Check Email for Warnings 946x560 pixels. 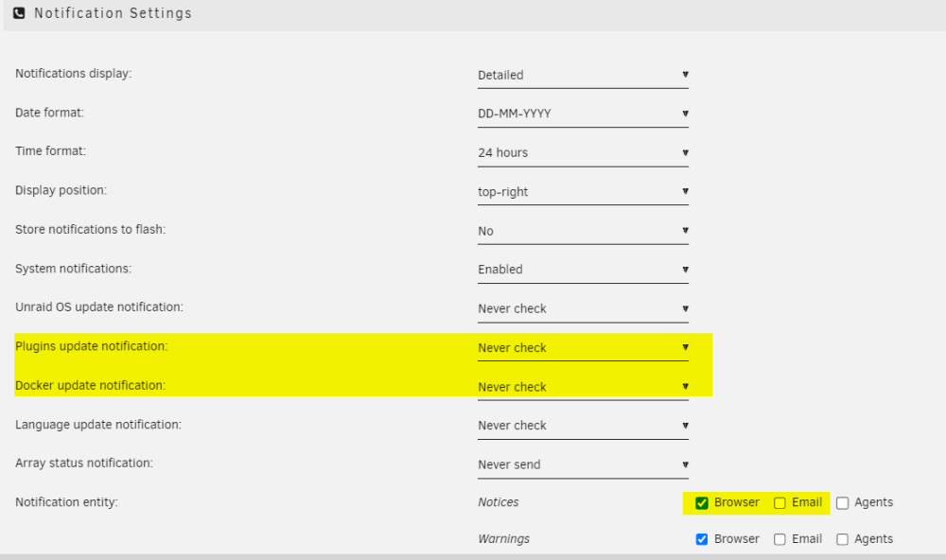[x=780, y=539]
